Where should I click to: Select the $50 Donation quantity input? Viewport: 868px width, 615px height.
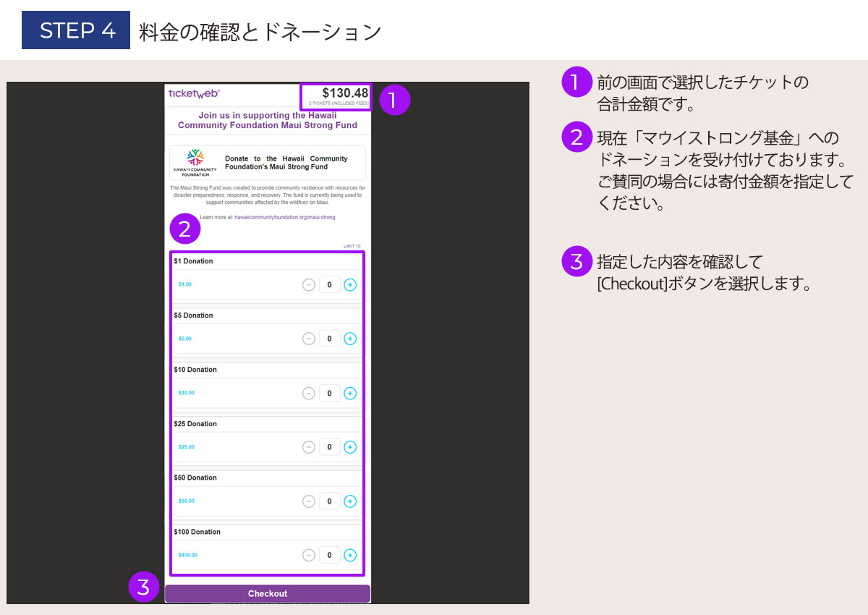329,501
